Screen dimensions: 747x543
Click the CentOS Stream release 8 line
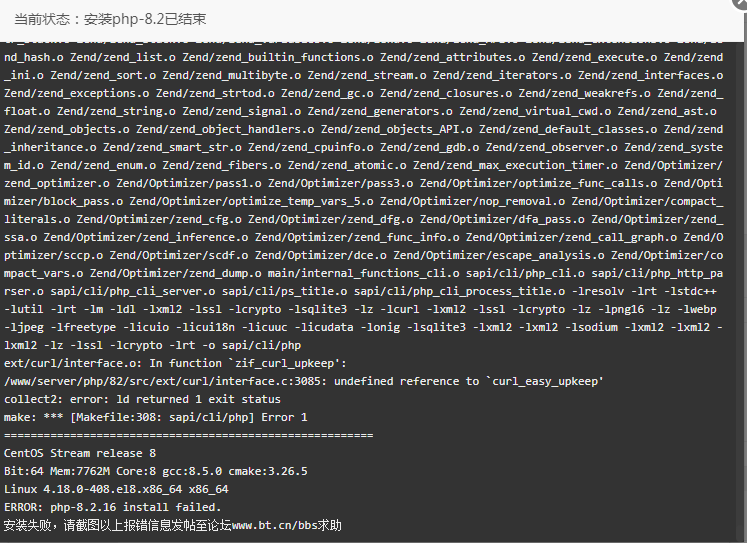point(80,453)
